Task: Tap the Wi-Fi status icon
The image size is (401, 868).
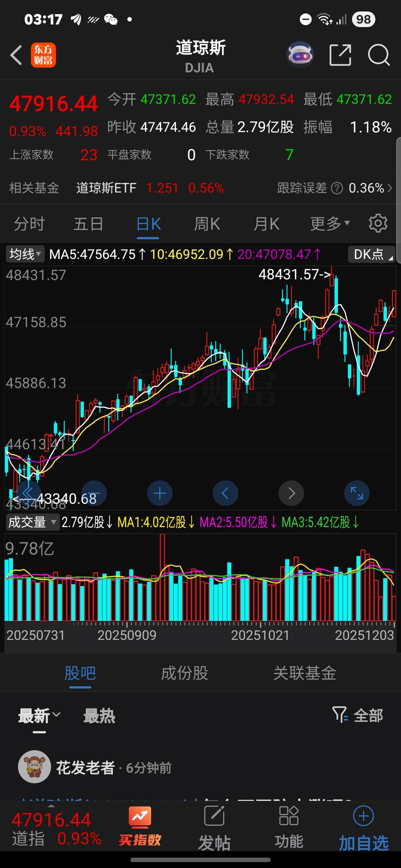Action: pyautogui.click(x=325, y=19)
